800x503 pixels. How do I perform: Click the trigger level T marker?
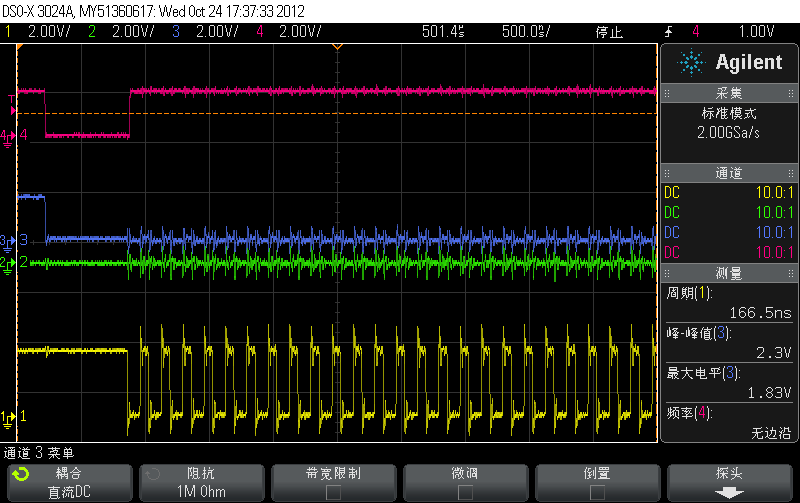click(12, 105)
